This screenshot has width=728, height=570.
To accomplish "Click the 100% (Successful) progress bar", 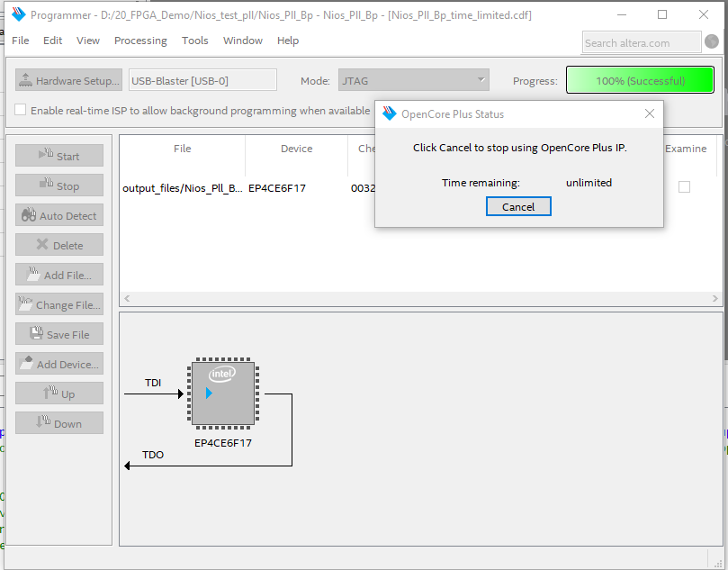I will (640, 80).
